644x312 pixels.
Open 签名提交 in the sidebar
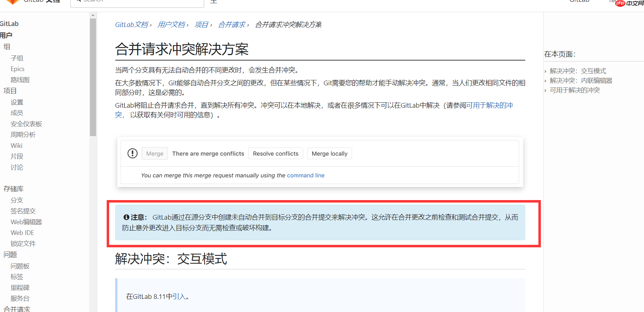click(23, 211)
